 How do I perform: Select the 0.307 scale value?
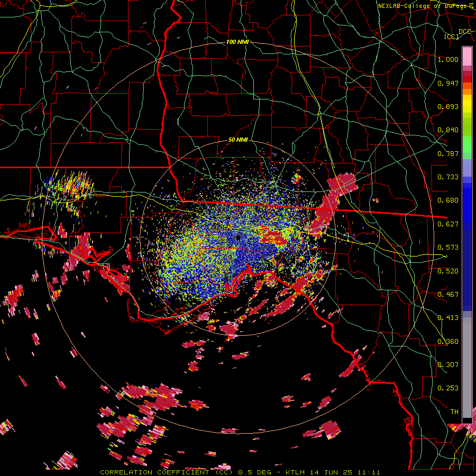pos(448,365)
